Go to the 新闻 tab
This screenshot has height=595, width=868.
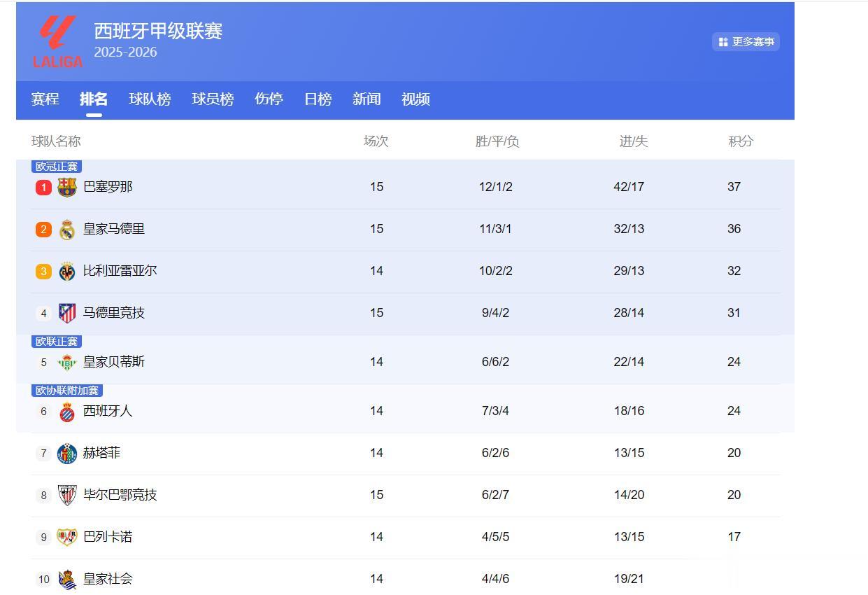[367, 99]
